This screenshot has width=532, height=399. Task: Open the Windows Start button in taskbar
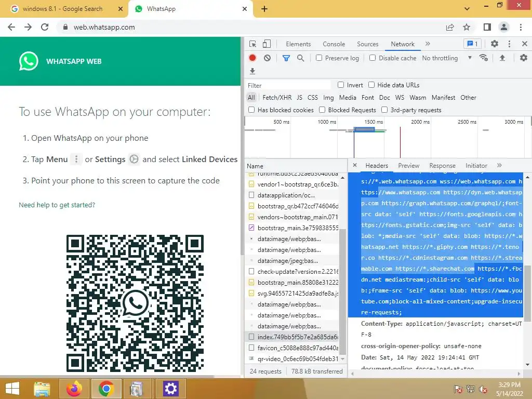(x=12, y=388)
